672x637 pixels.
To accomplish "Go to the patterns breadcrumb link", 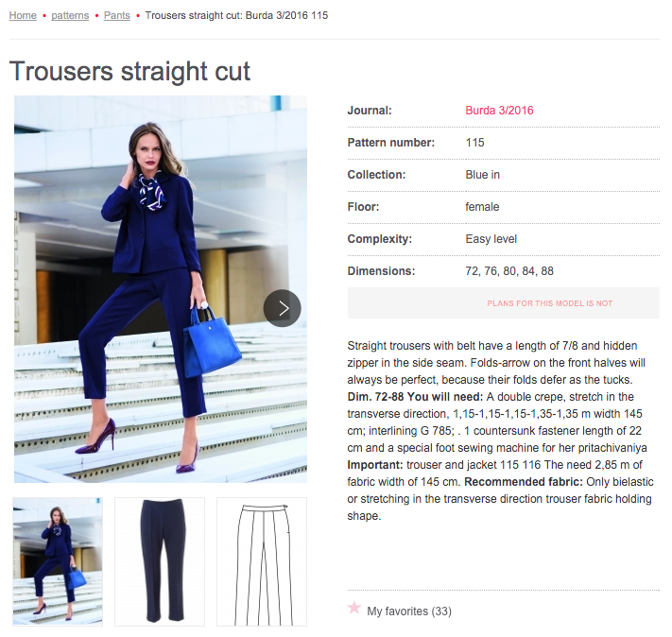I will click(70, 15).
